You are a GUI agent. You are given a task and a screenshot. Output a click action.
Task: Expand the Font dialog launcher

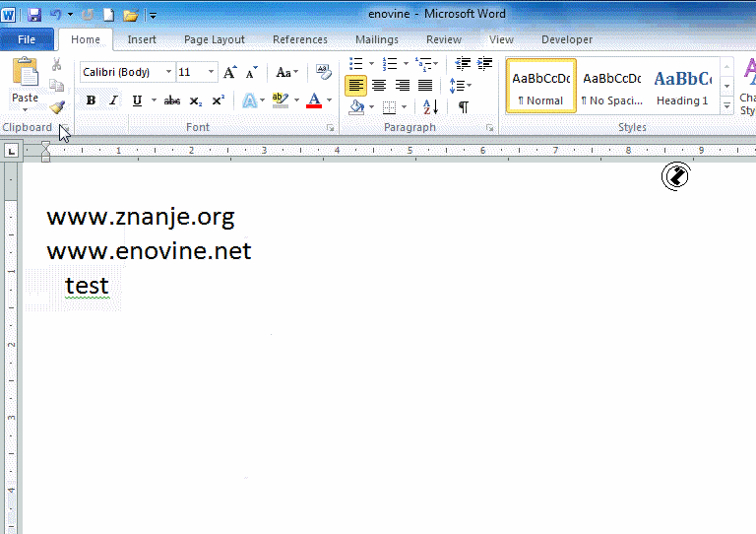coord(331,128)
